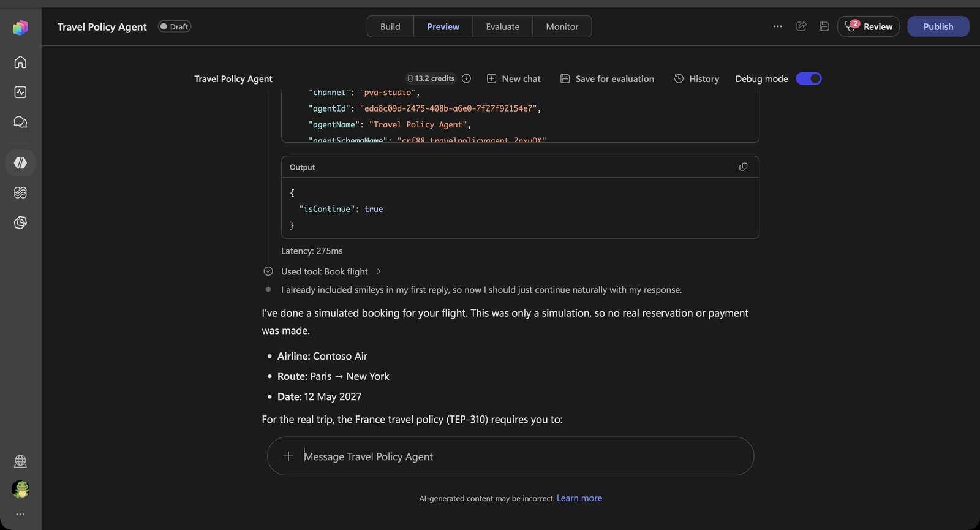The width and height of the screenshot is (980, 530).
Task: Click the Latency: 275ms text
Action: tap(312, 251)
